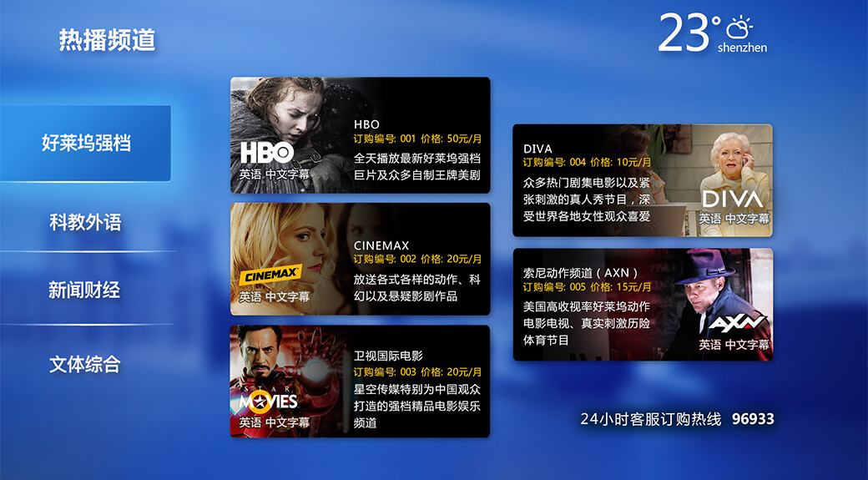Click 英语 中文字幕 label under Star Movies logo
This screenshot has width=868, height=480.
coord(274,423)
